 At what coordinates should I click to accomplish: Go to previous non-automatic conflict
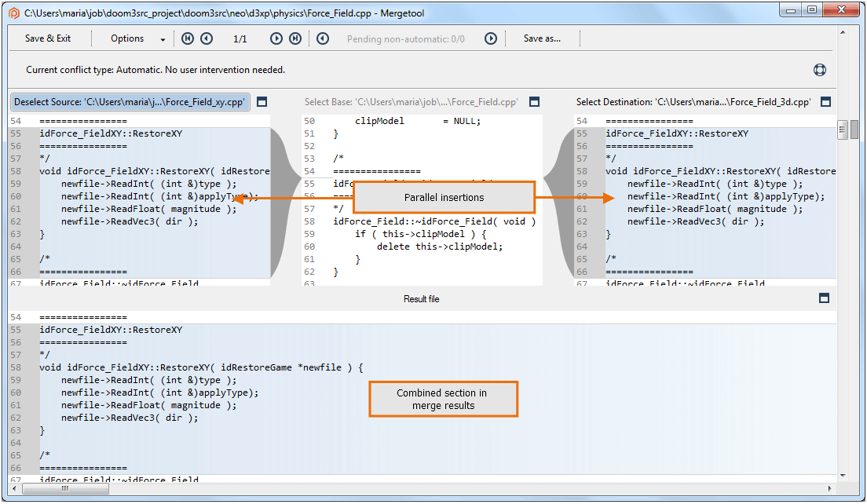click(323, 38)
